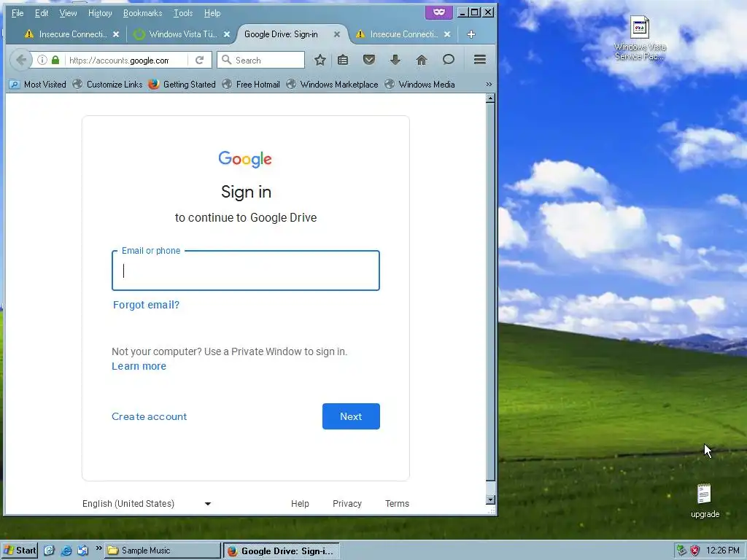This screenshot has height=560, width=747.
Task: Close the first Insecure Connection tab
Action: click(116, 34)
